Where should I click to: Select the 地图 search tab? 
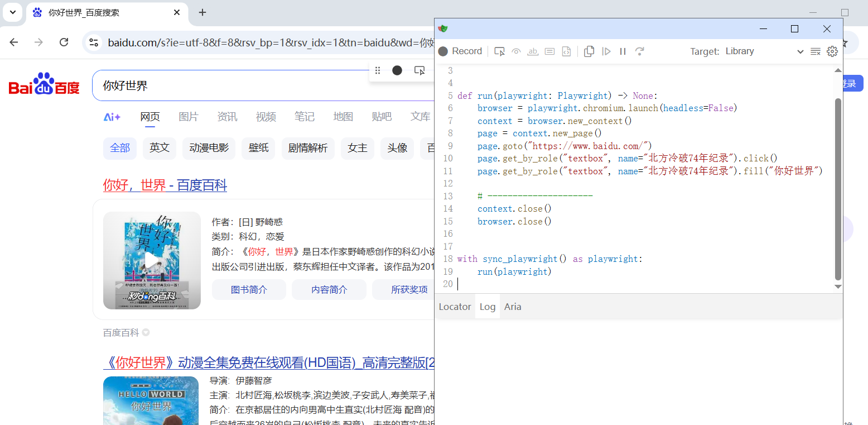click(343, 117)
